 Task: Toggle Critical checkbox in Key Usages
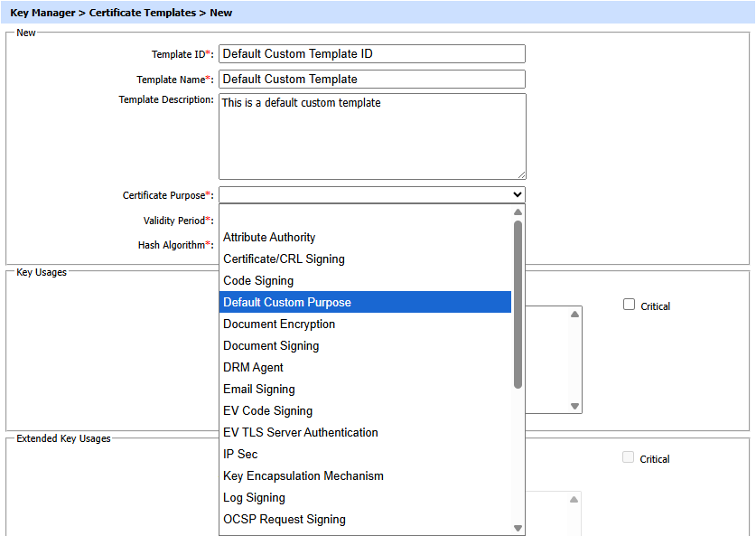point(630,306)
